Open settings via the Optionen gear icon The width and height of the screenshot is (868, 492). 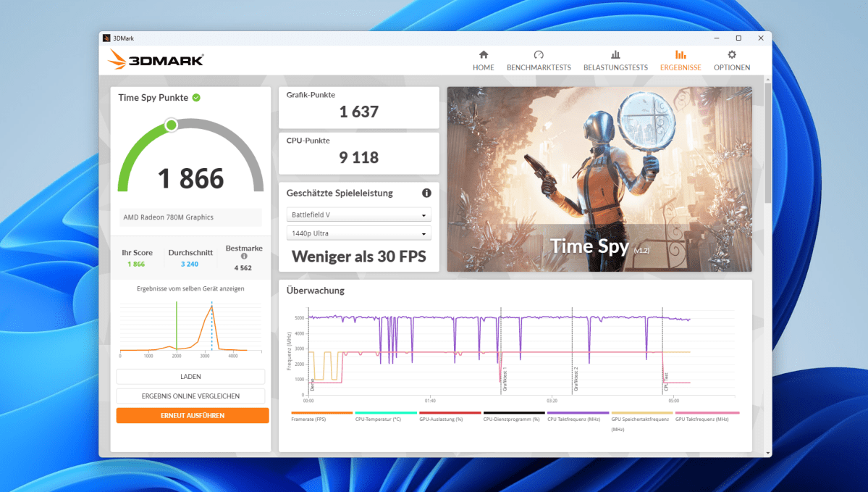(731, 54)
